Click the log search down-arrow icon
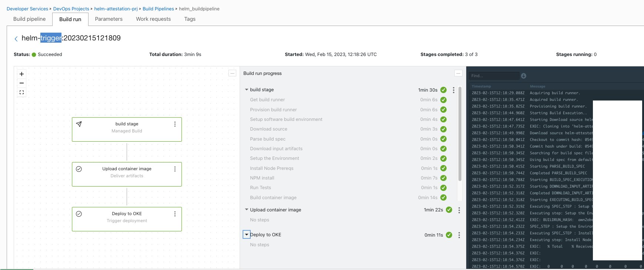Viewport: 644px width, 270px height. pyautogui.click(x=524, y=76)
